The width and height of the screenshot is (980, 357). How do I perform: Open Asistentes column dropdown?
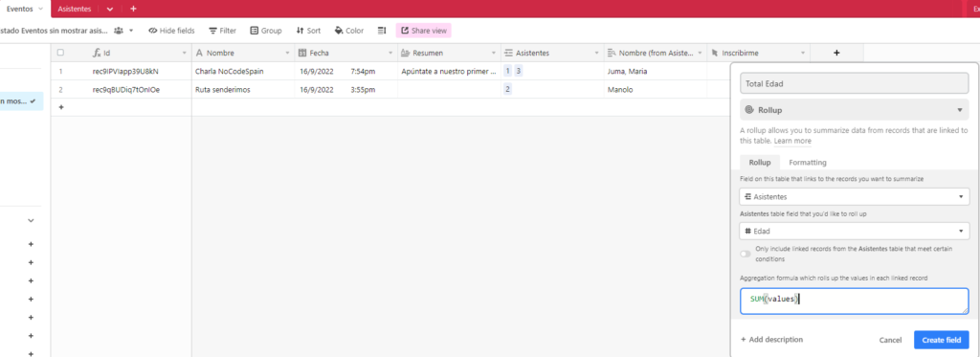tap(597, 54)
